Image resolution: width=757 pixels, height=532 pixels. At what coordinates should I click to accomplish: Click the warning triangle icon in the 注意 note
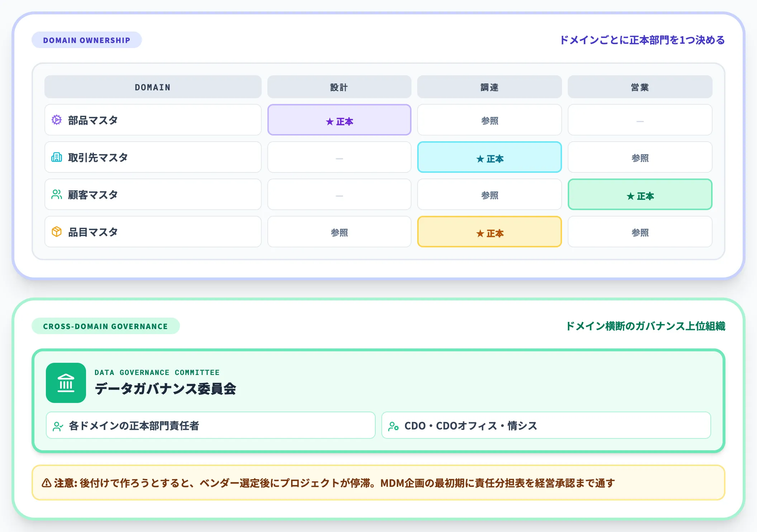click(47, 483)
